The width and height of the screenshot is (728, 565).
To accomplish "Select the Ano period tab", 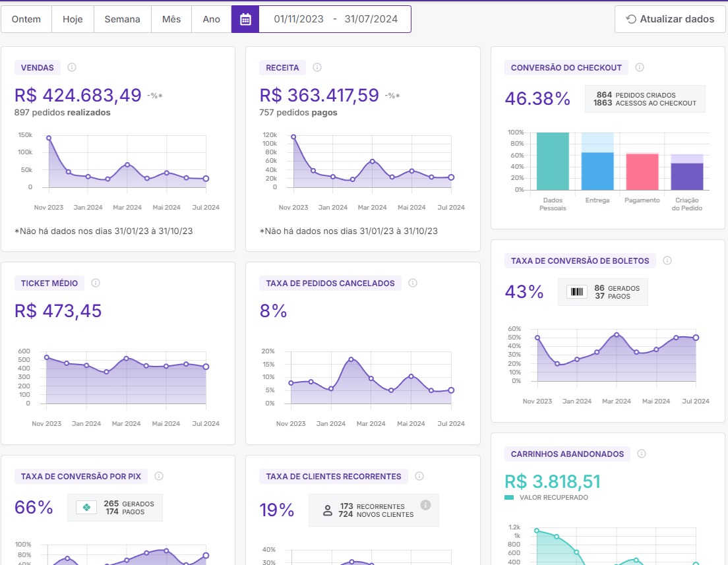I will 211,19.
